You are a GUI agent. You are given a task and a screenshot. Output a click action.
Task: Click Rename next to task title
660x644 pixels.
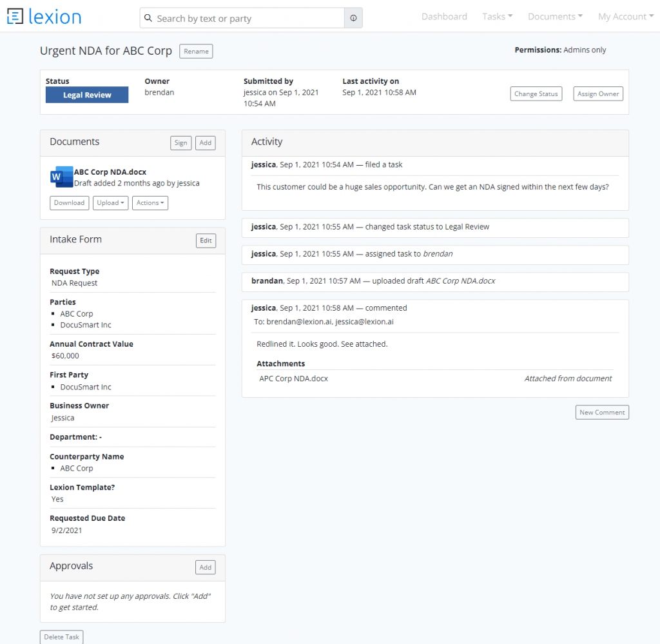tap(196, 52)
